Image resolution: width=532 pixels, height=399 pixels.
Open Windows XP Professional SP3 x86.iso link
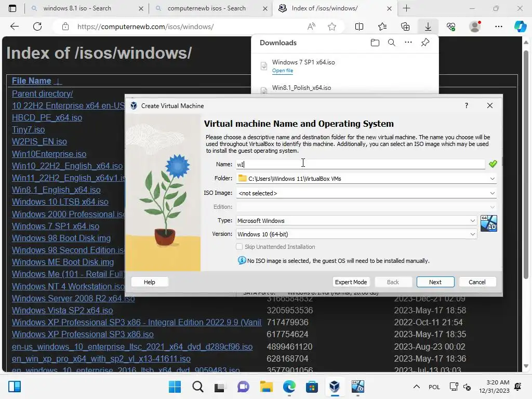click(x=83, y=334)
